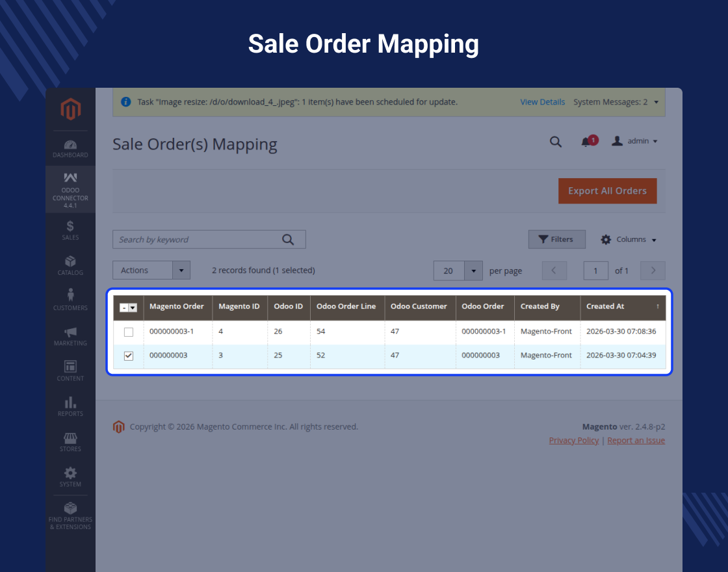Click the keyword search magnifier icon

289,240
